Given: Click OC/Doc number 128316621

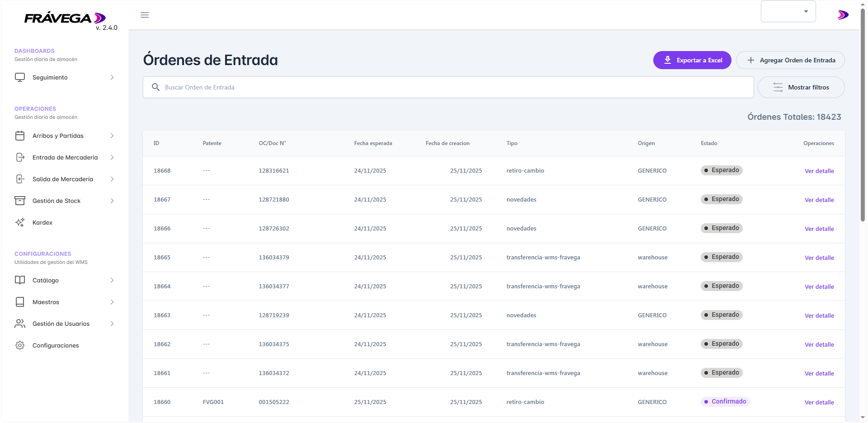Looking at the screenshot, I should 274,170.
